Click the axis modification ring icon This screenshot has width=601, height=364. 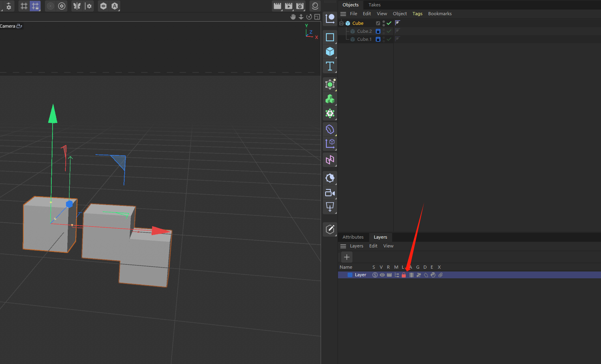click(x=62, y=6)
